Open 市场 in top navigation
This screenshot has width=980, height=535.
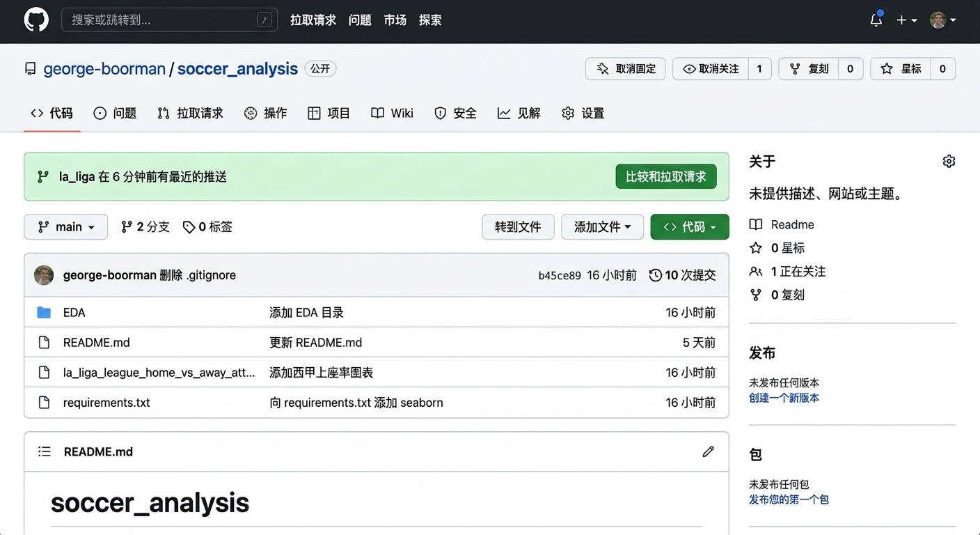click(x=395, y=20)
